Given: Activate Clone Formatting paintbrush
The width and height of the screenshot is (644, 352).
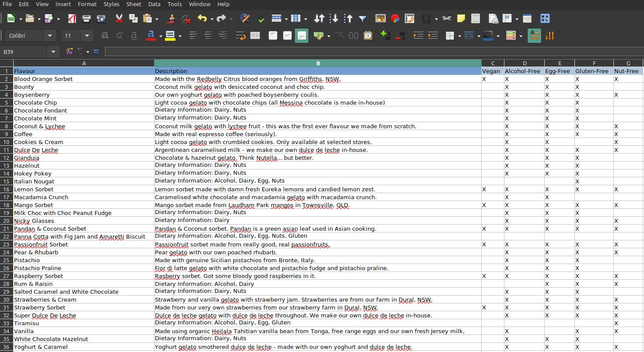Looking at the screenshot, I should [171, 18].
